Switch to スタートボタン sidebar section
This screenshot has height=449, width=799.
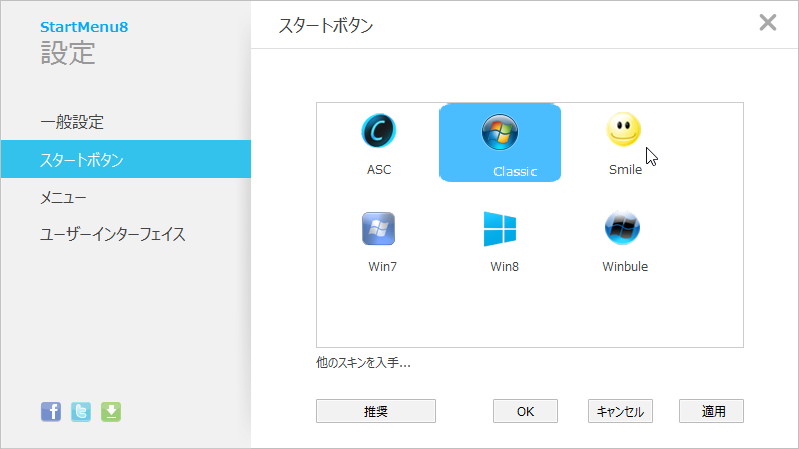(x=126, y=160)
